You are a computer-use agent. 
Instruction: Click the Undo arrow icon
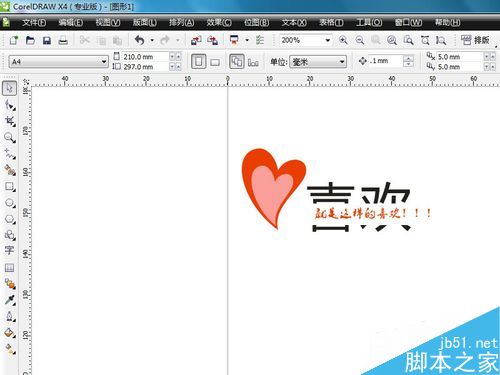140,40
